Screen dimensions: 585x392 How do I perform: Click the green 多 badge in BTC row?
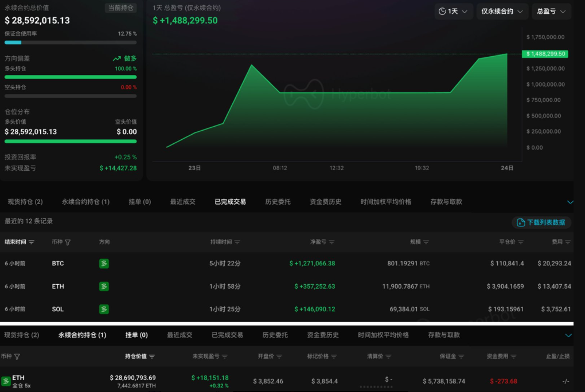click(104, 264)
